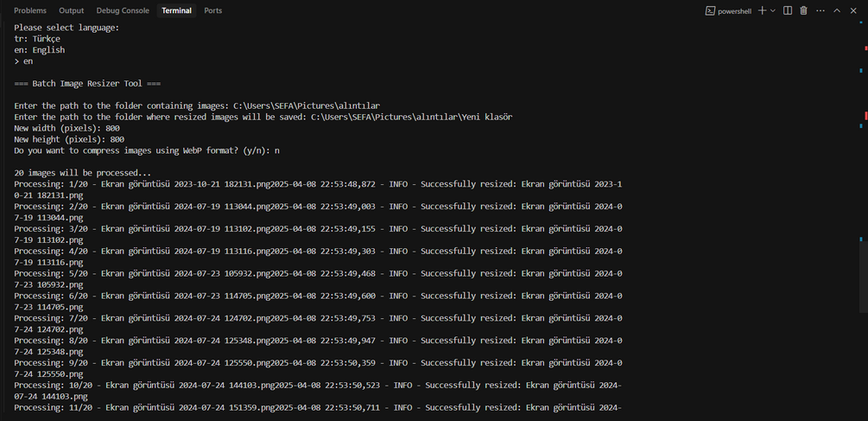Open the Output tab
This screenshot has height=421, width=868.
(72, 10)
